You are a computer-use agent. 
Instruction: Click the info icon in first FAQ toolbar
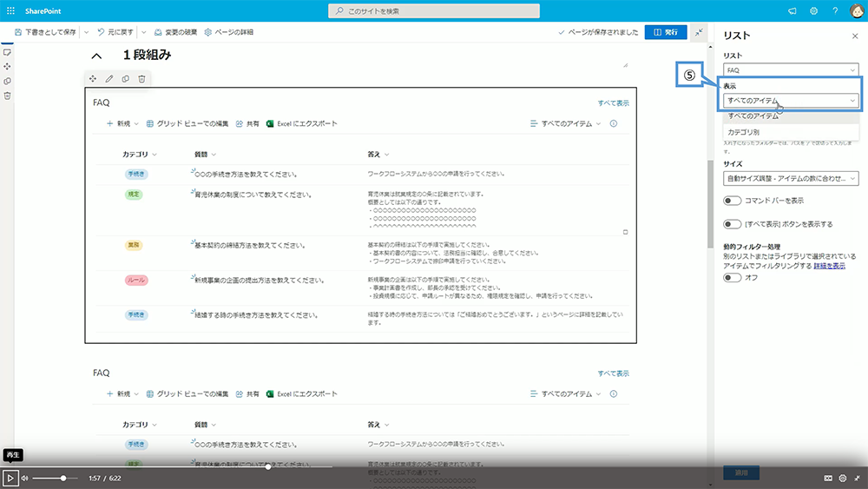[x=614, y=123]
